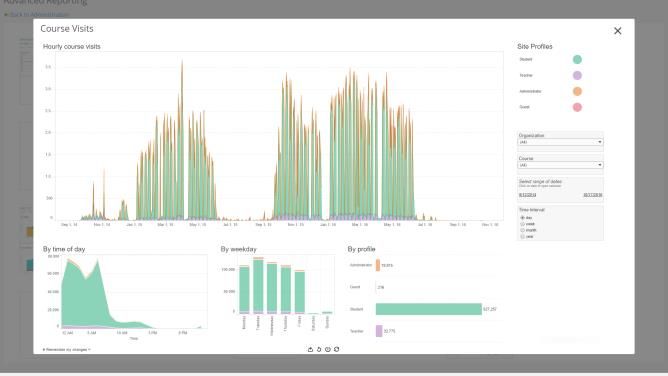Select the month time interval
668x376 pixels.
523,230
